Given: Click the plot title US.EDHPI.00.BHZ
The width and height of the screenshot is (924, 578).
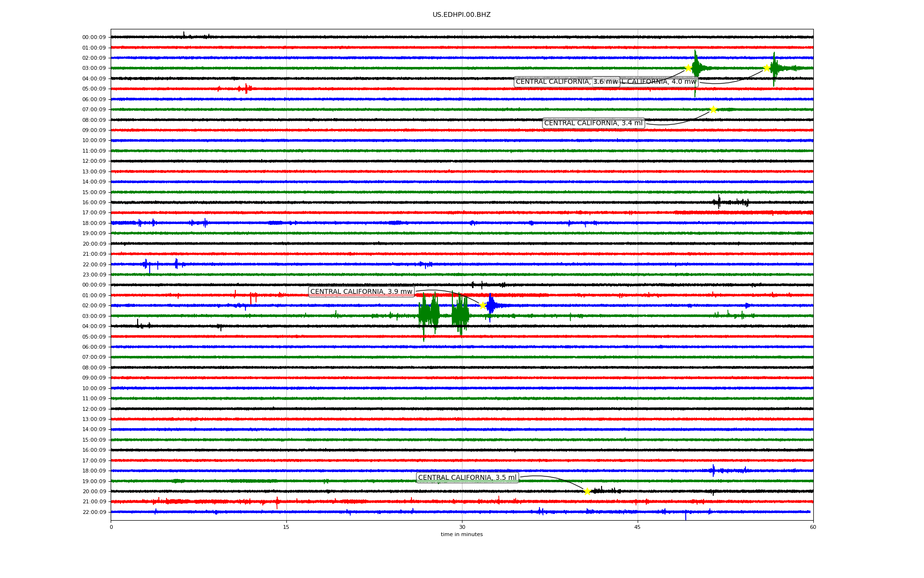Looking at the screenshot, I should (x=461, y=15).
